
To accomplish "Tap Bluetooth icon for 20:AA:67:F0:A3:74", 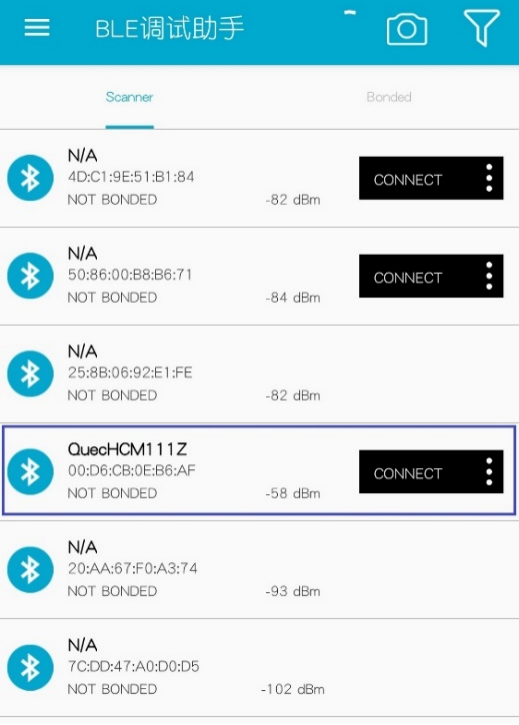I will pyautogui.click(x=30, y=570).
